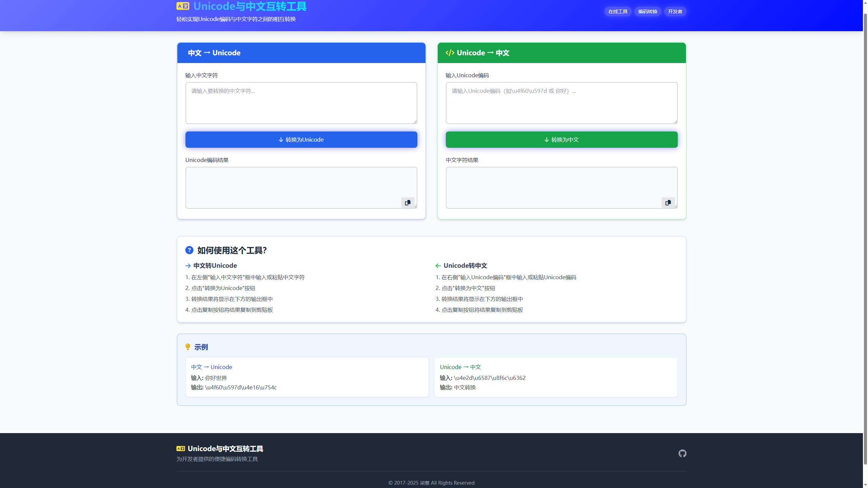This screenshot has width=868, height=488.
Task: Click the code brackets icon in green header
Action: (x=450, y=53)
